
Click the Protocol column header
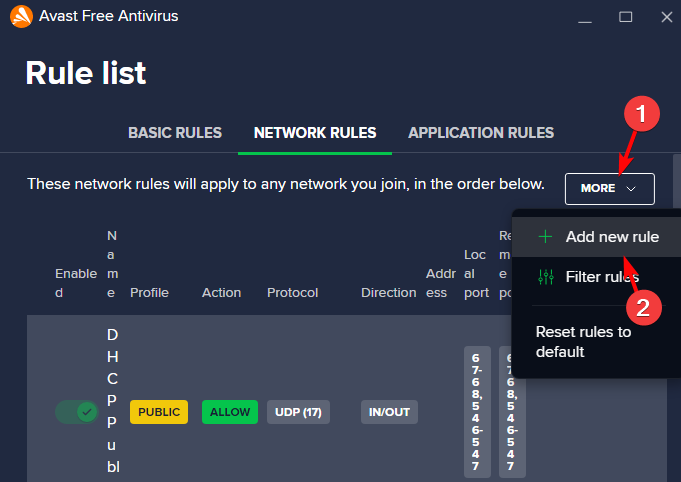point(292,292)
